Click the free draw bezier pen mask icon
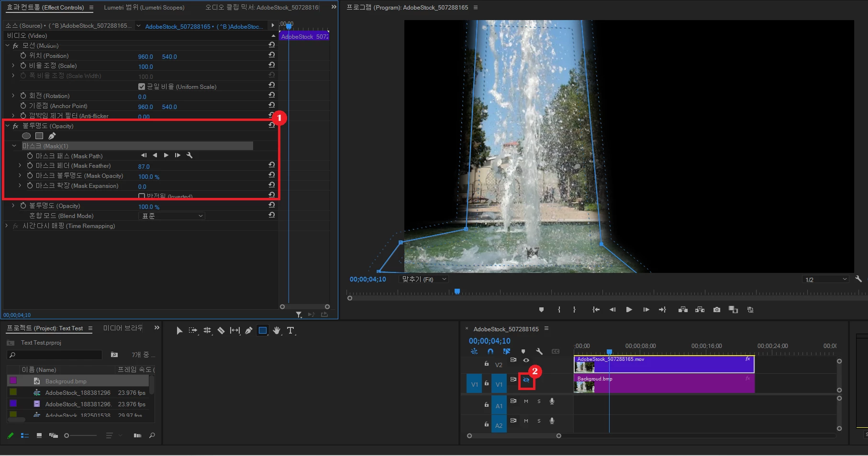 (x=52, y=136)
